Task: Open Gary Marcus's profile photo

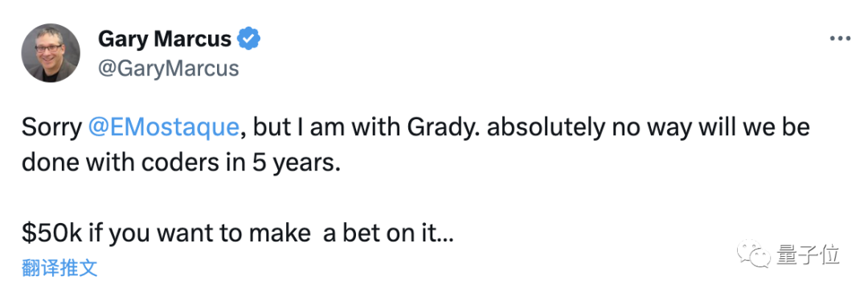Action: click(x=51, y=54)
